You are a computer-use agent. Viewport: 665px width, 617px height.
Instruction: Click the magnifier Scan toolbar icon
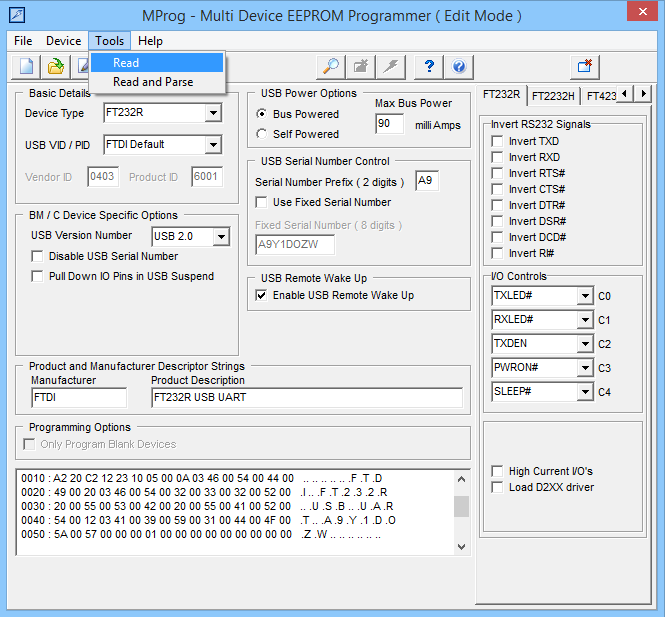(331, 67)
